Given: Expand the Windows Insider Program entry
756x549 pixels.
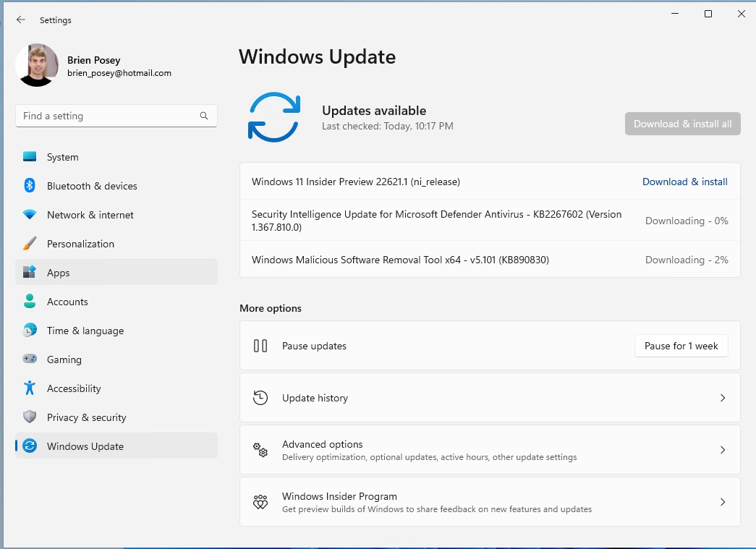Looking at the screenshot, I should (x=490, y=502).
